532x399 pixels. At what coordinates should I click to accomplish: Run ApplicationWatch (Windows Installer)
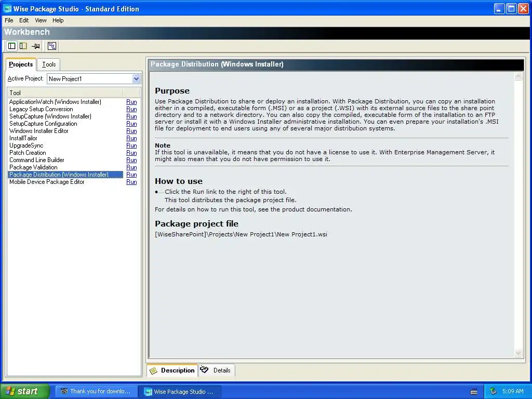(131, 102)
